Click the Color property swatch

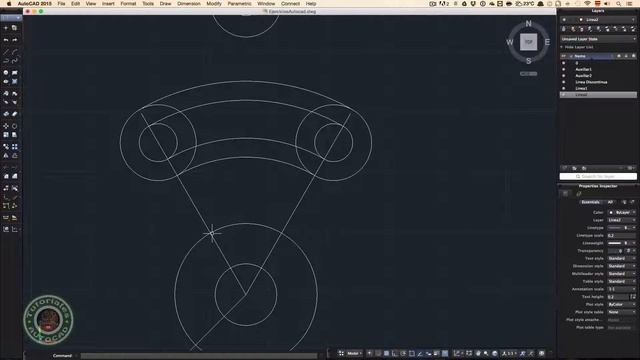click(x=611, y=213)
